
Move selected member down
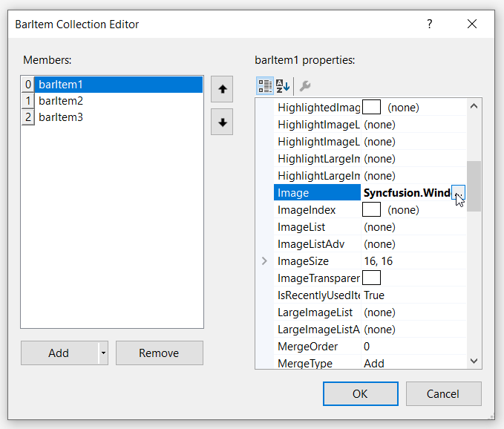click(222, 122)
